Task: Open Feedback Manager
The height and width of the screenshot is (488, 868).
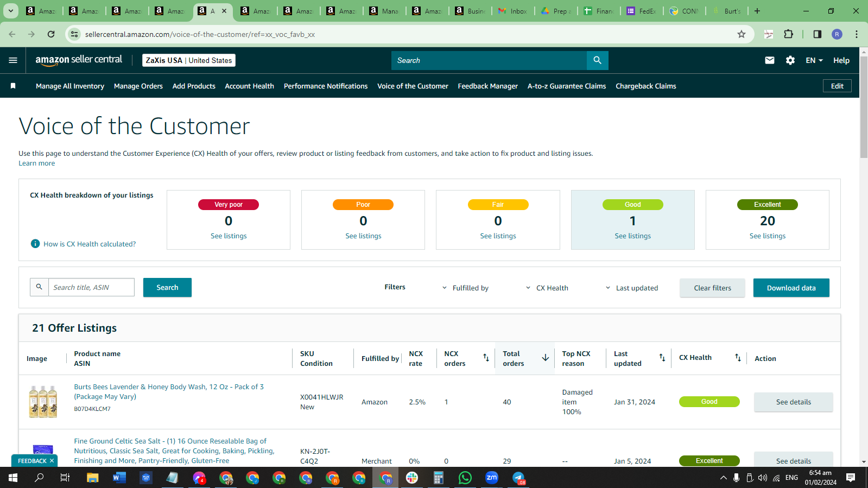Action: (488, 86)
